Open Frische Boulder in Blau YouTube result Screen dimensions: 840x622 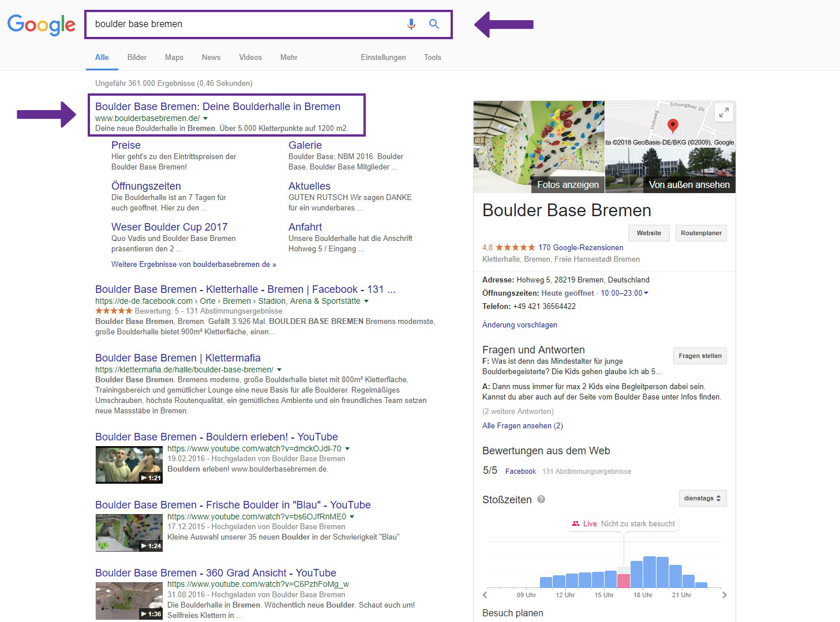(x=232, y=505)
